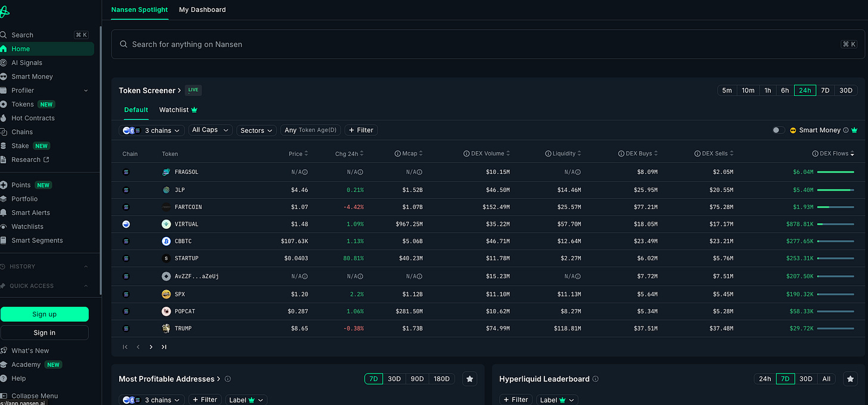
Task: Switch to Nansen Spotlight tab
Action: point(139,10)
